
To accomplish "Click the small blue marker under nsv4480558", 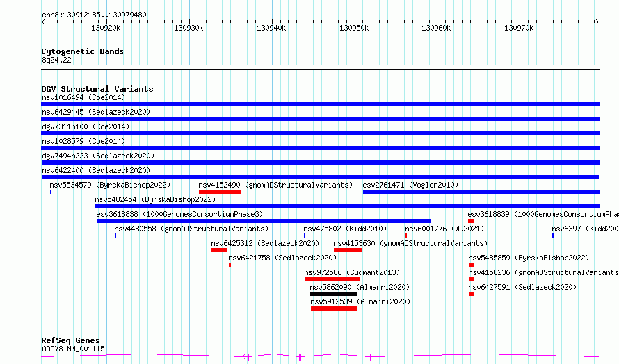I will tap(115, 235).
